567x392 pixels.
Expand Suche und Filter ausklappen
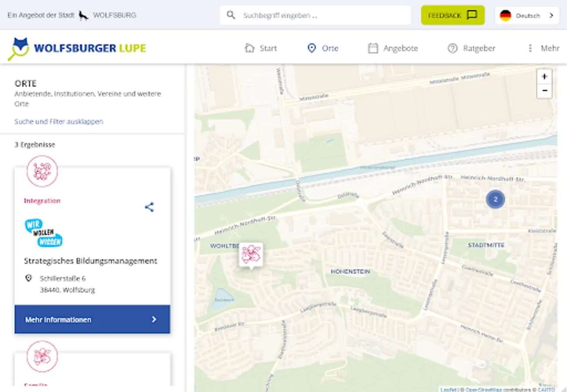(x=59, y=122)
